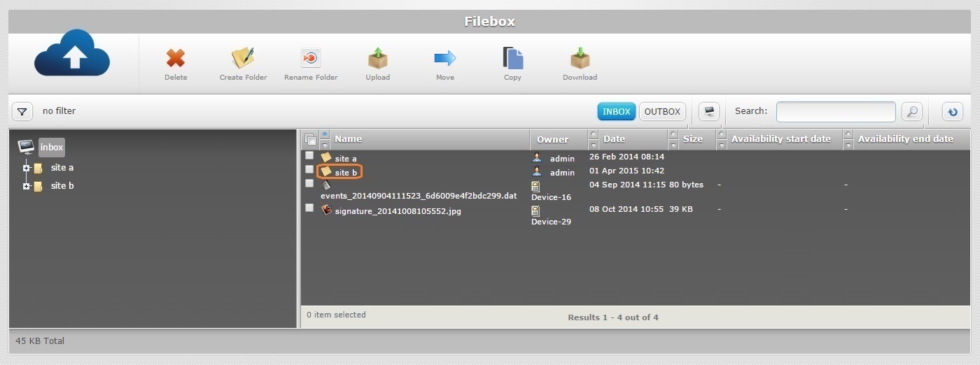This screenshot has height=365, width=980.
Task: Click the admin user icon for site a
Action: (x=537, y=158)
